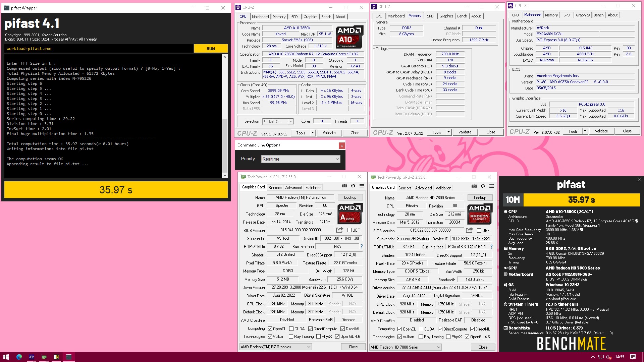This screenshot has width=644, height=362.
Task: Open the Socket #1 selection dropdown in CPU-Z
Action: coord(278,122)
